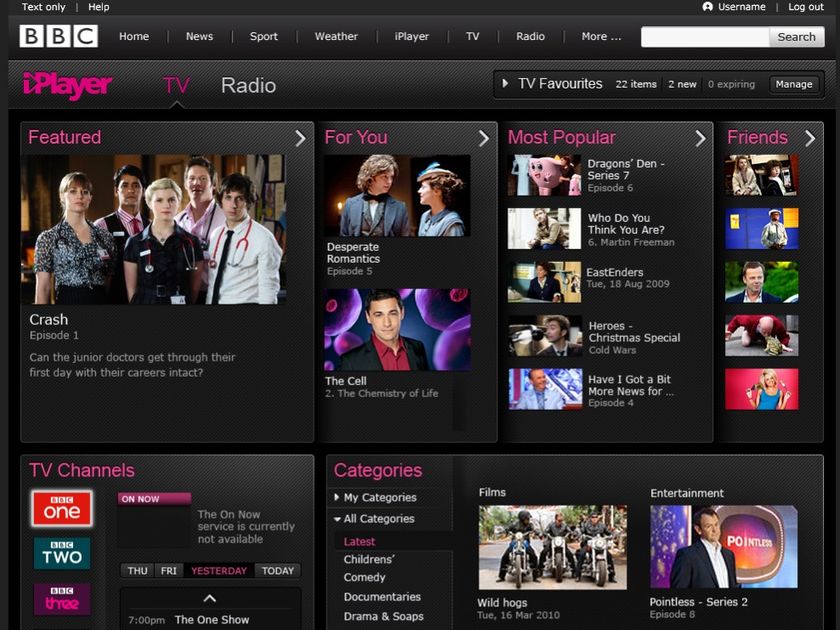This screenshot has width=840, height=630.
Task: Open TV in the top navigation bar
Action: pyautogui.click(x=472, y=36)
